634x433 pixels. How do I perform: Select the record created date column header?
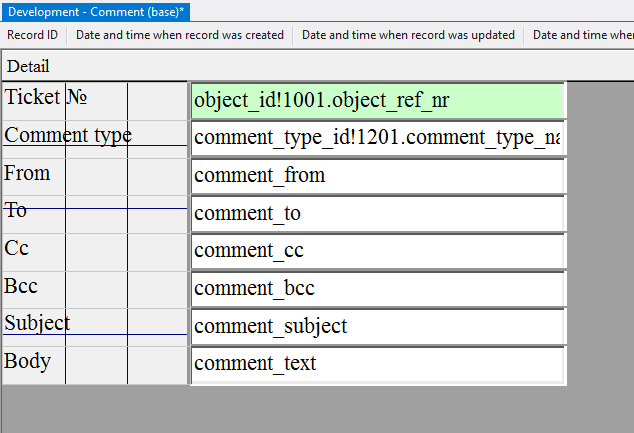coord(180,35)
